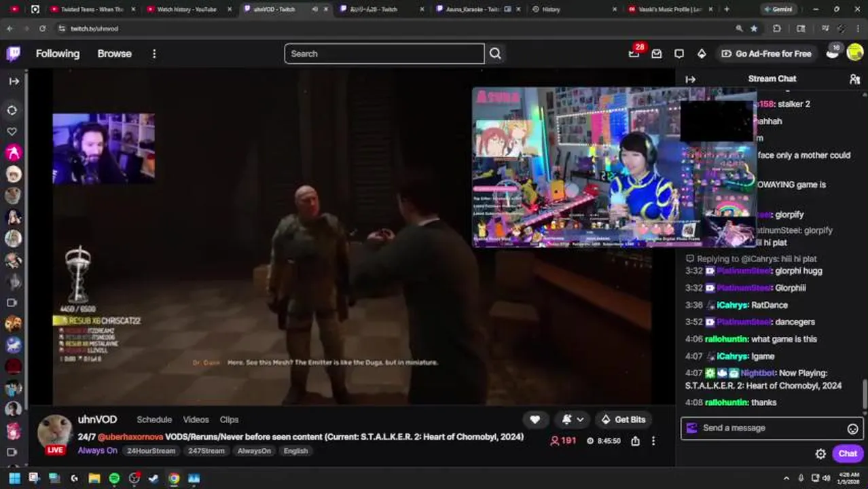
Task: Open the chat community users icon
Action: pos(854,79)
